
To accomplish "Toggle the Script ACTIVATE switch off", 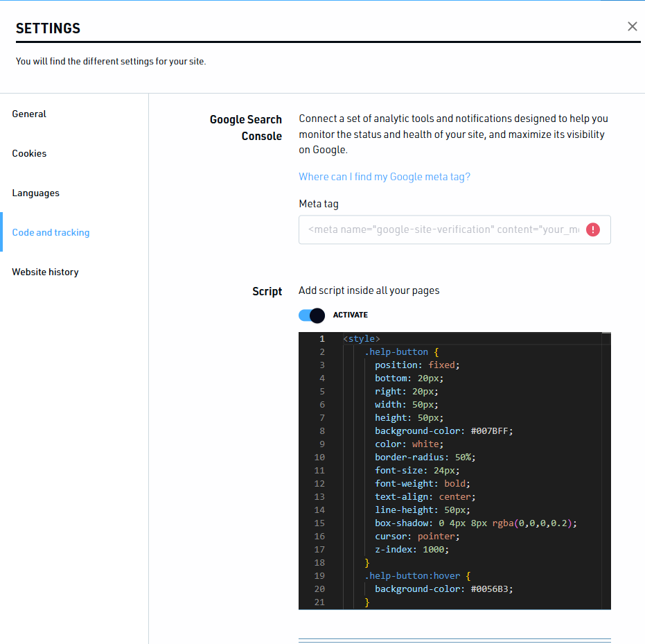I will tap(311, 315).
